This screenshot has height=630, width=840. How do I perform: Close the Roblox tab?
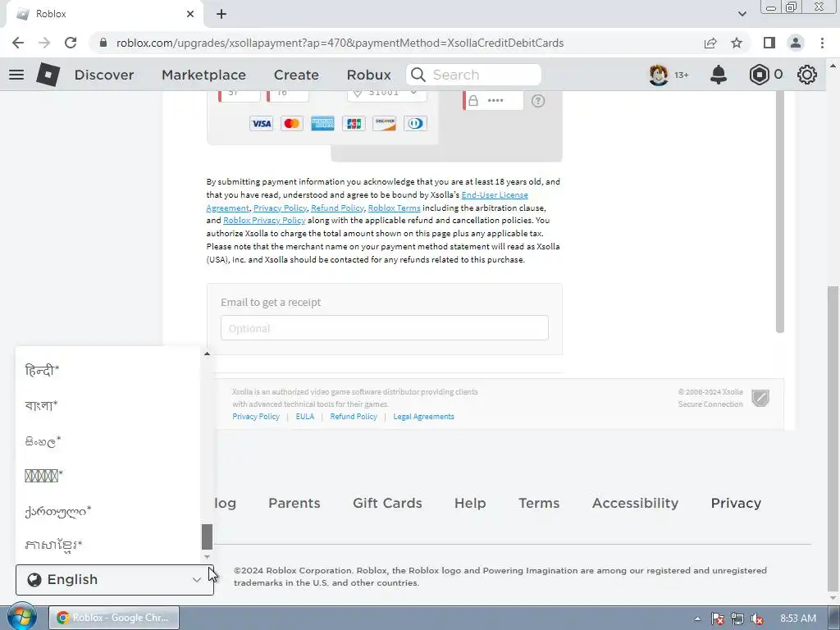click(x=190, y=14)
